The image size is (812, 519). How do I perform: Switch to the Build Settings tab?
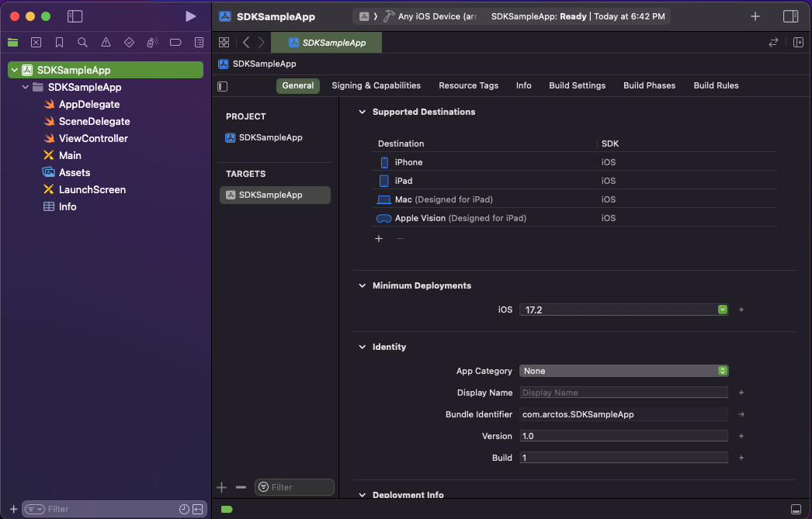click(x=577, y=85)
